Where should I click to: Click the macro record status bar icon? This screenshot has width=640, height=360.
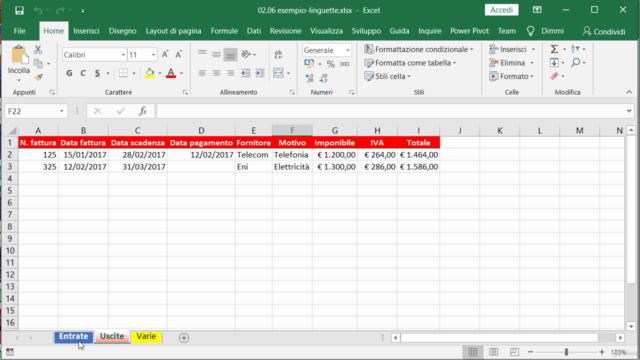(x=10, y=352)
